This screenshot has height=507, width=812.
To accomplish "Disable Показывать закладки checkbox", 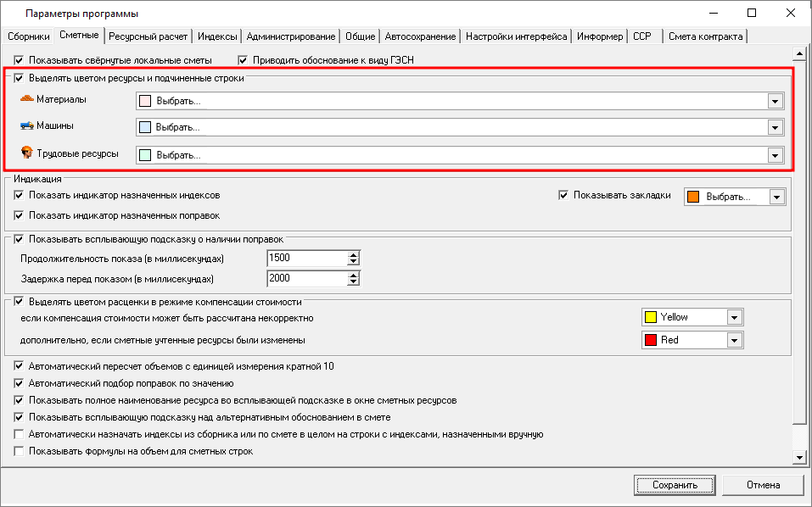I will [x=563, y=195].
